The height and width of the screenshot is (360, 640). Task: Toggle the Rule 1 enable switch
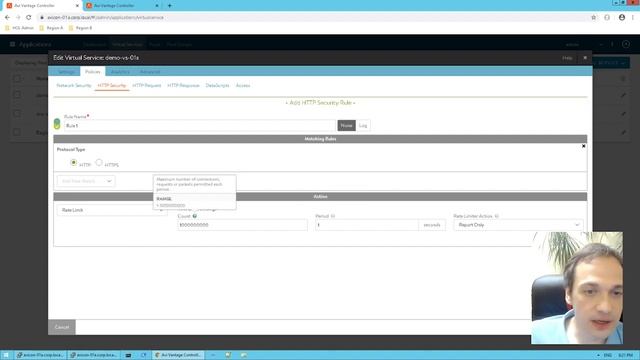57,124
